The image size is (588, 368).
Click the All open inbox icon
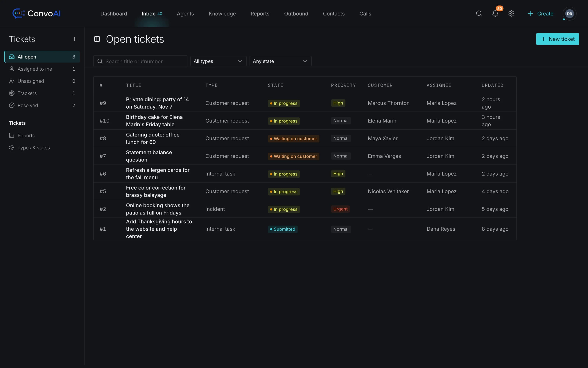click(12, 57)
